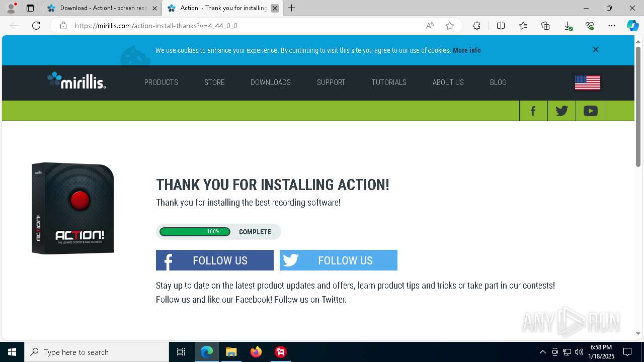Open the Extensions puzzle icon
This screenshot has height=362, width=644.
coord(477,26)
